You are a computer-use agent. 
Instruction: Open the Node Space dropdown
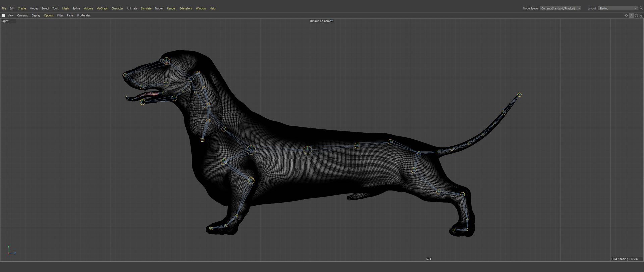point(560,8)
